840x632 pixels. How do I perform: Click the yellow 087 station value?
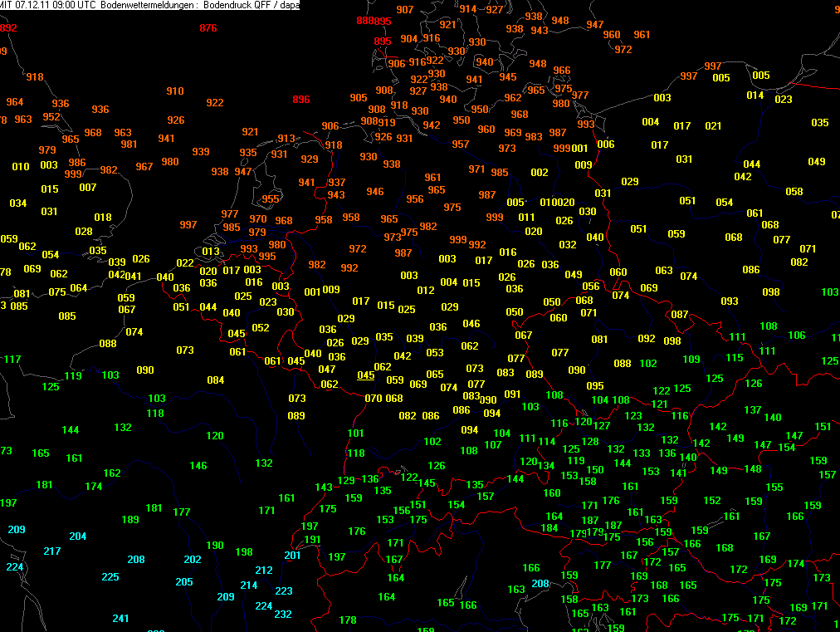(680, 314)
